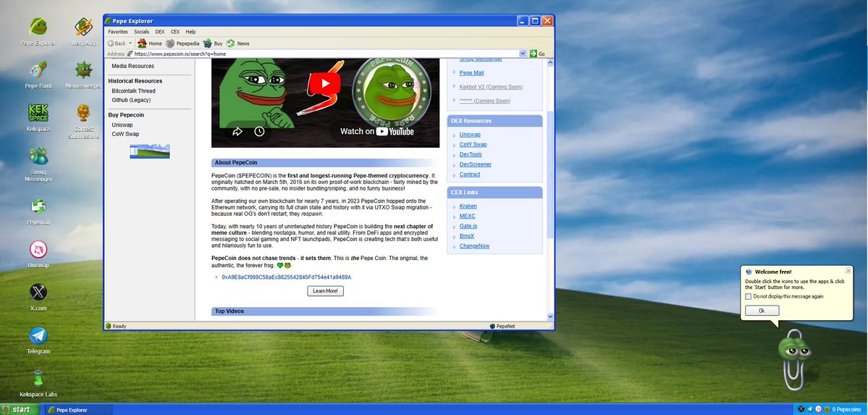This screenshot has width=868, height=415.
Task: Open the BingX link
Action: (x=467, y=236)
